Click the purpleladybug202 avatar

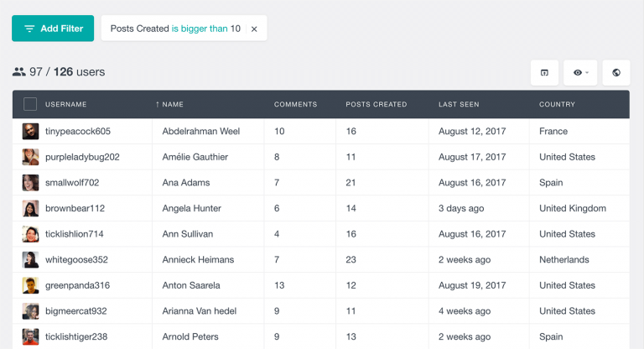click(30, 157)
